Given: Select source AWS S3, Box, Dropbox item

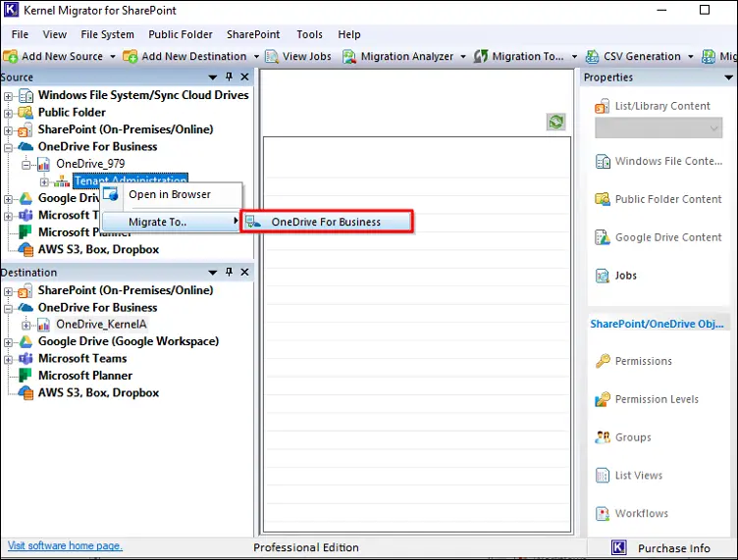Looking at the screenshot, I should [x=98, y=249].
